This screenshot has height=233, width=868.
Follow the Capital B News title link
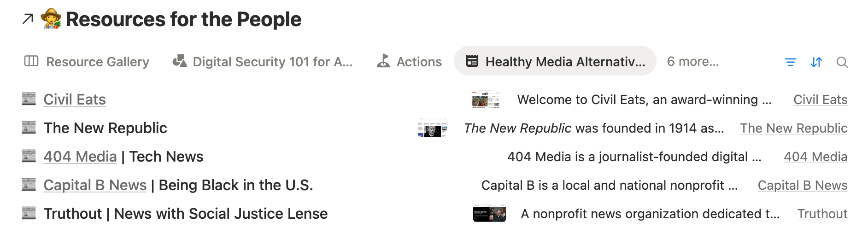point(95,185)
